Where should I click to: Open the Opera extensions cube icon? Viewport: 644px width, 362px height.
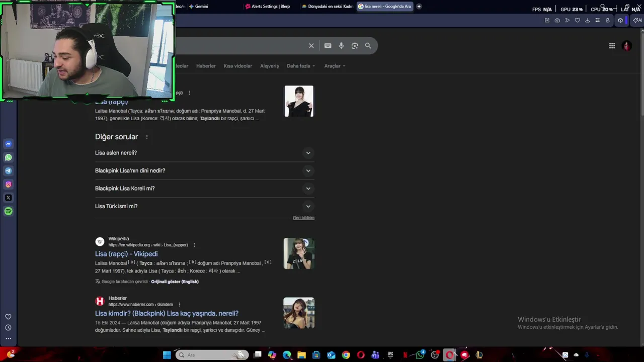pyautogui.click(x=620, y=20)
